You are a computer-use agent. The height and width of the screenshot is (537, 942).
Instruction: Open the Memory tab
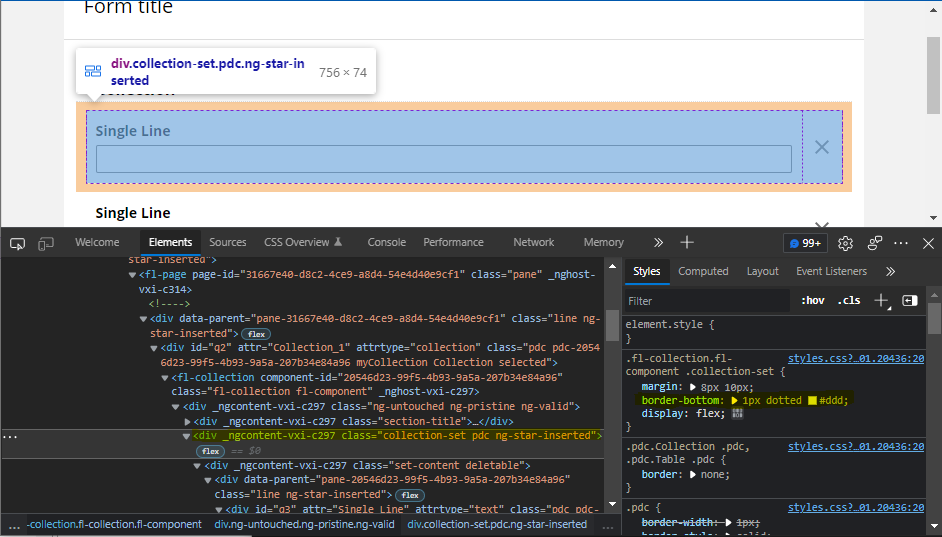(x=603, y=243)
